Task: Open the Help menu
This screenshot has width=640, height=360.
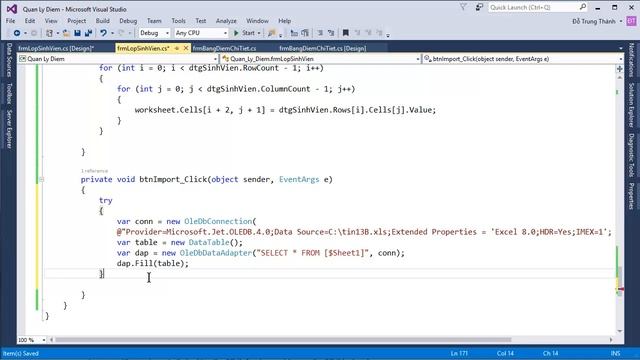Action: click(284, 21)
